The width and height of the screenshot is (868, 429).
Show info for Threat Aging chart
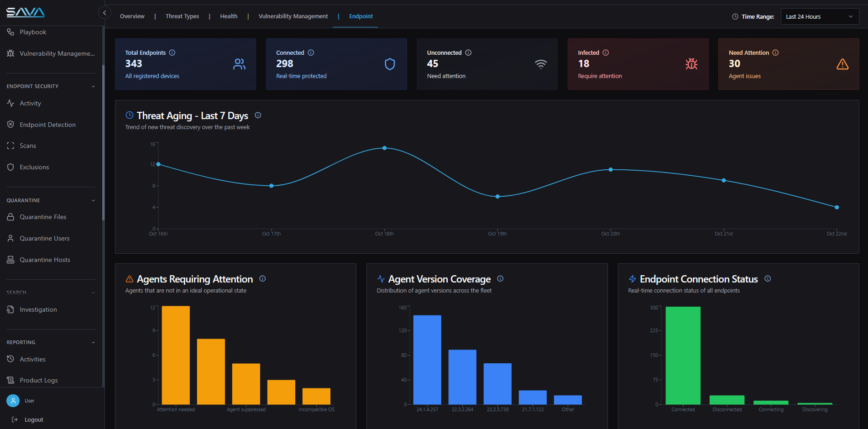click(258, 115)
